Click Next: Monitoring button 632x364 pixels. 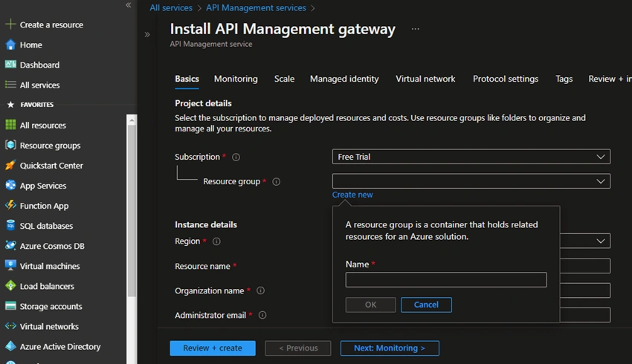tap(390, 348)
